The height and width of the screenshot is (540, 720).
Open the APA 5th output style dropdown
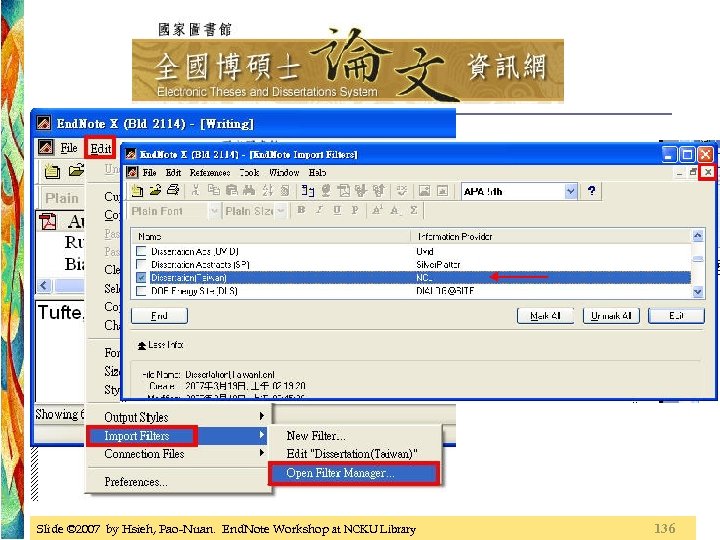point(570,191)
